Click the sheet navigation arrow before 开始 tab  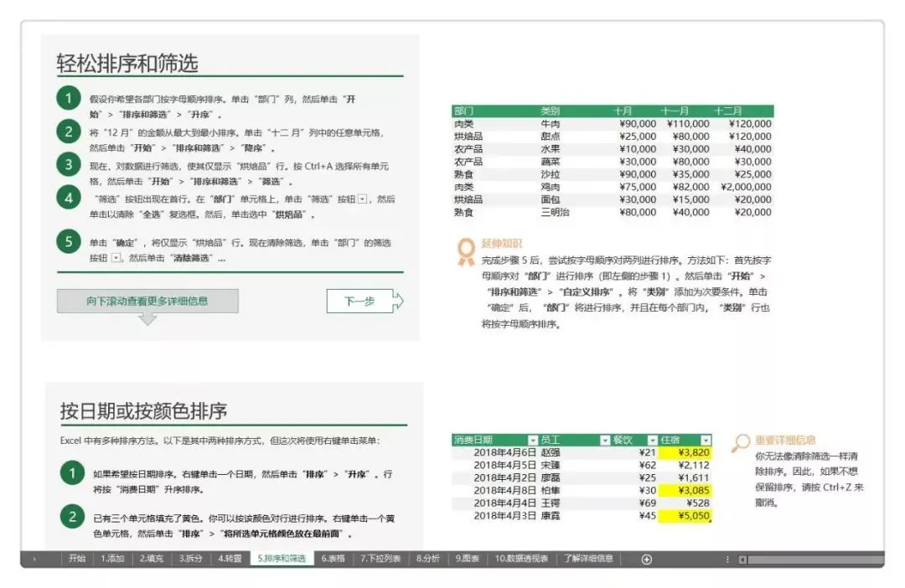tap(34, 560)
